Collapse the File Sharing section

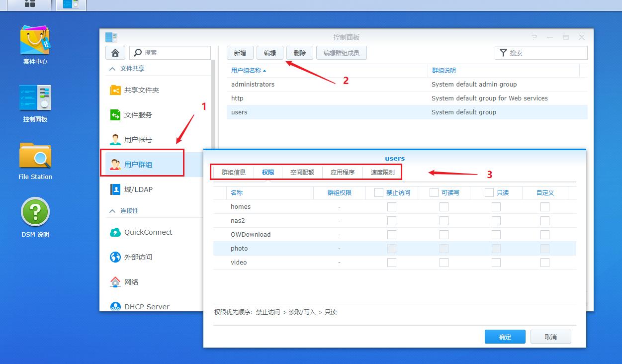[x=112, y=69]
